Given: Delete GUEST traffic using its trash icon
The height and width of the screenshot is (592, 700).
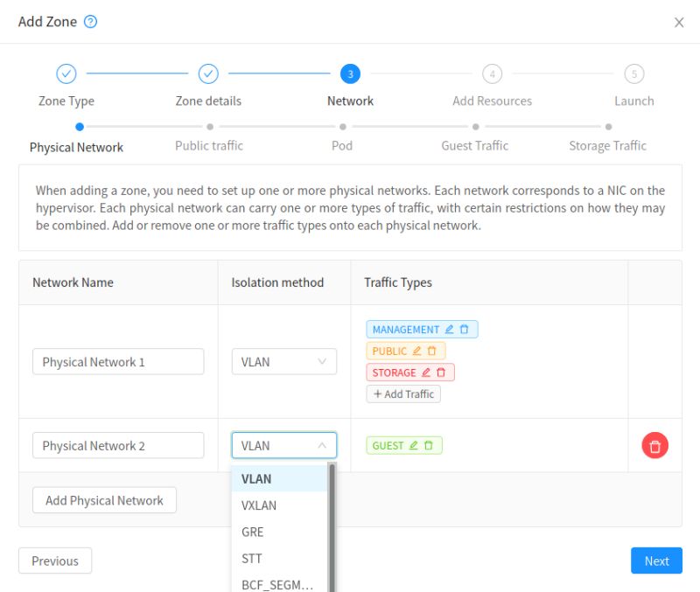Looking at the screenshot, I should [x=428, y=445].
